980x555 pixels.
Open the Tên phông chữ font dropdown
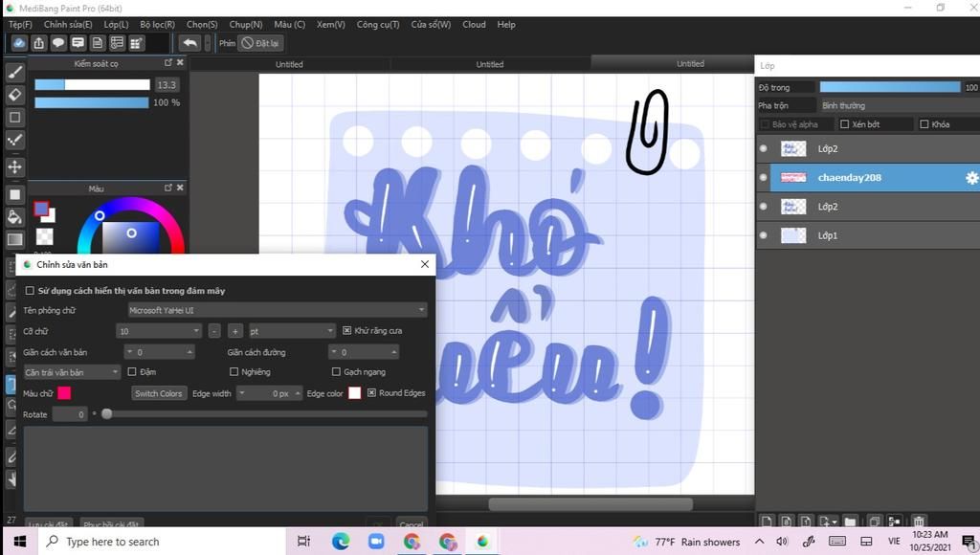[x=278, y=310]
